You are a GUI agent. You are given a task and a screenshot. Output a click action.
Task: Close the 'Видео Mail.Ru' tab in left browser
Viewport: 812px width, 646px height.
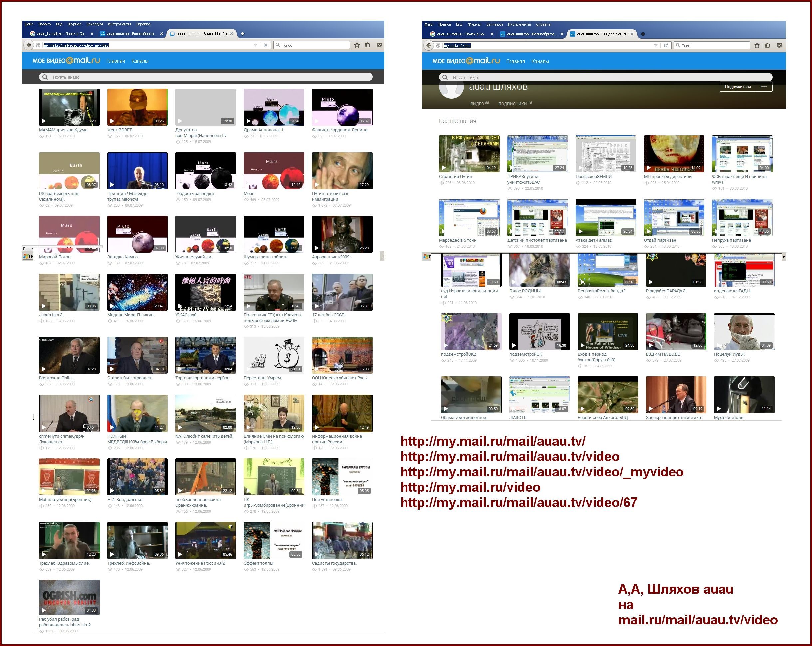pyautogui.click(x=232, y=34)
